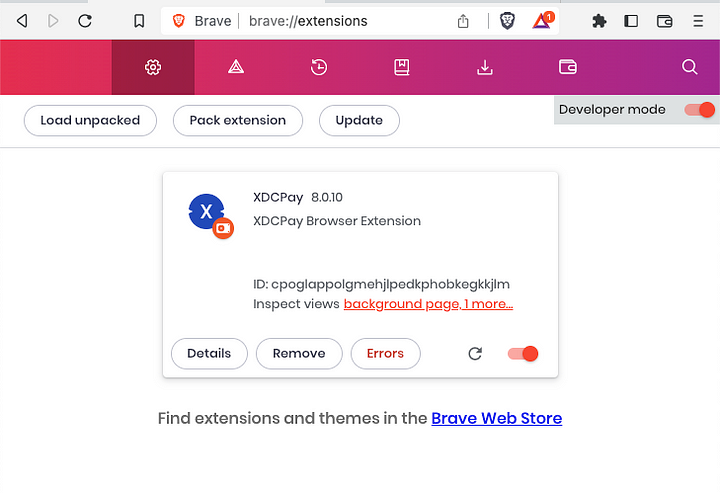Open Brave Wallet icon in browser toolbar
This screenshot has width=720, height=494.
coord(664,21)
